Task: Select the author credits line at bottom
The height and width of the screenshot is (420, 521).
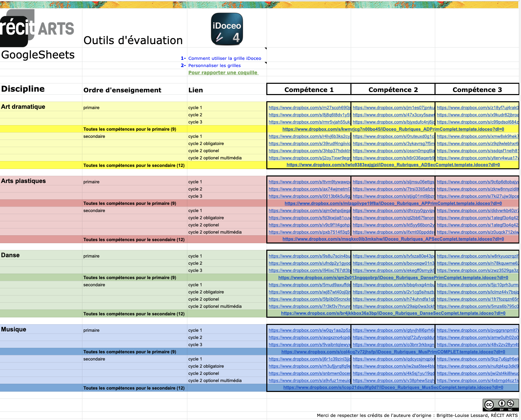Action: [x=417, y=416]
